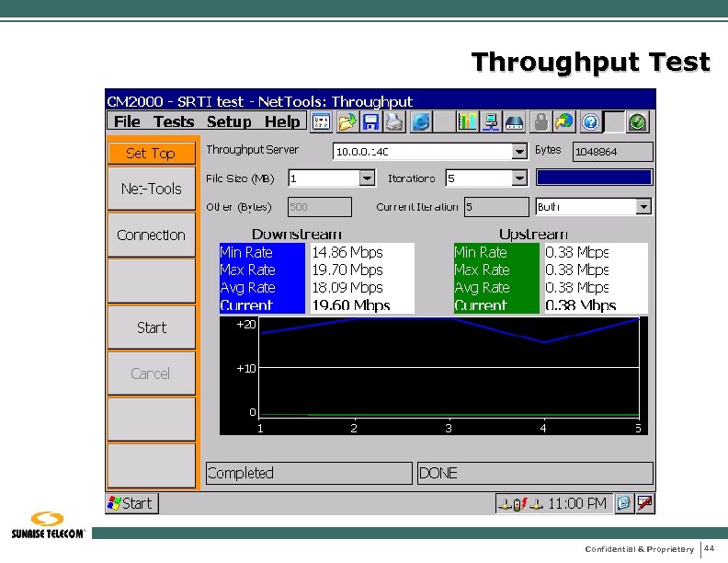Open help via blue question mark icon
728x563 pixels.
(x=590, y=122)
